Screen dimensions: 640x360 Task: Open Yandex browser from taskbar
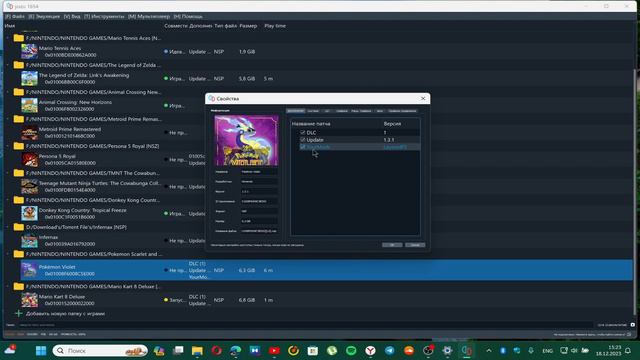pyautogui.click(x=370, y=351)
